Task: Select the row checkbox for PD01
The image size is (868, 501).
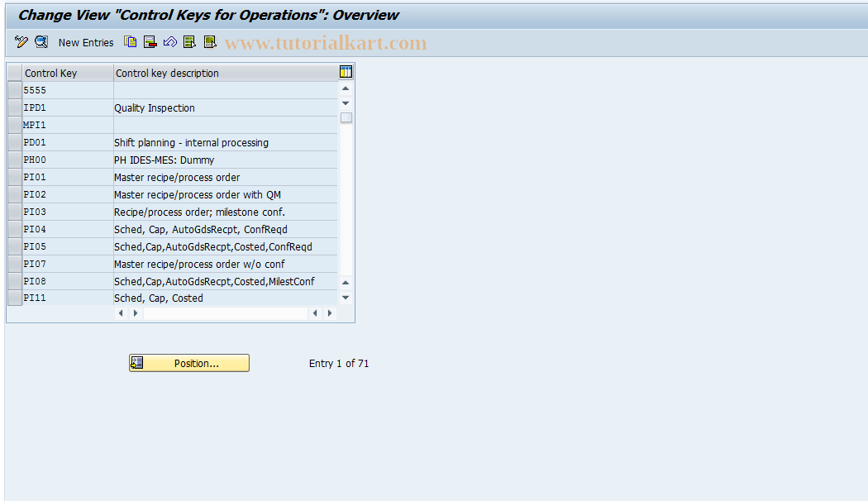Action: pyautogui.click(x=14, y=142)
